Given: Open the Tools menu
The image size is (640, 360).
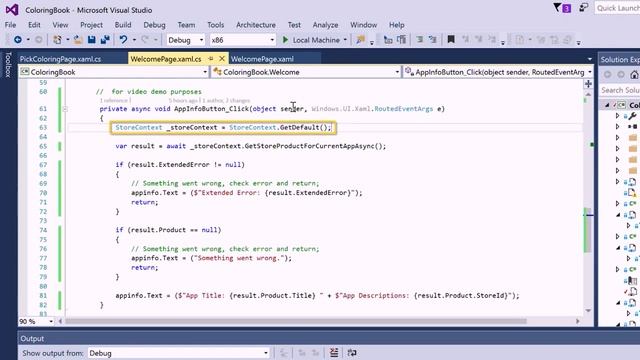Looking at the screenshot, I should click(x=216, y=25).
